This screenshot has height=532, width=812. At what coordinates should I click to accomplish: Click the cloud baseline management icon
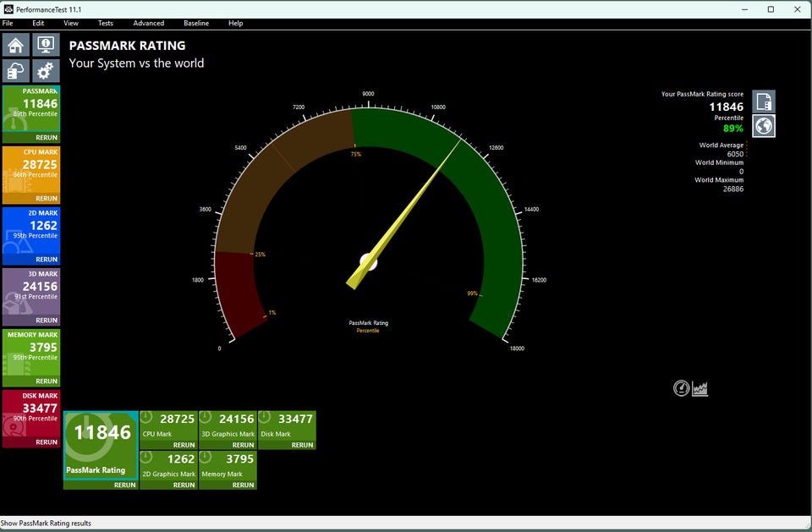[15, 70]
